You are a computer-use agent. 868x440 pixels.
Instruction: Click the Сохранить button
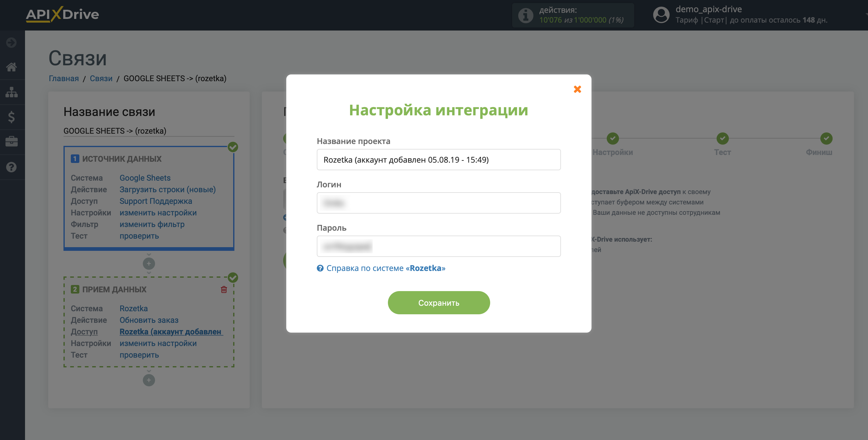pyautogui.click(x=439, y=303)
